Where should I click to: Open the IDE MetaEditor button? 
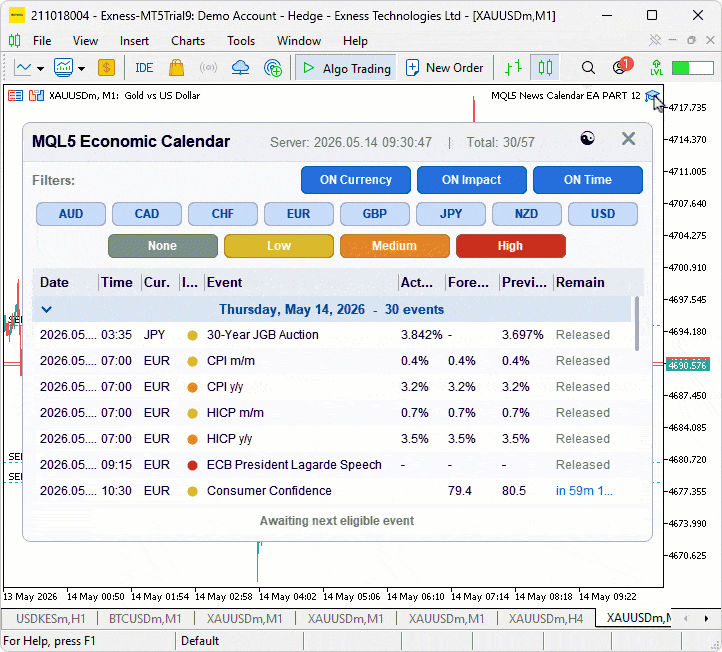point(144,68)
